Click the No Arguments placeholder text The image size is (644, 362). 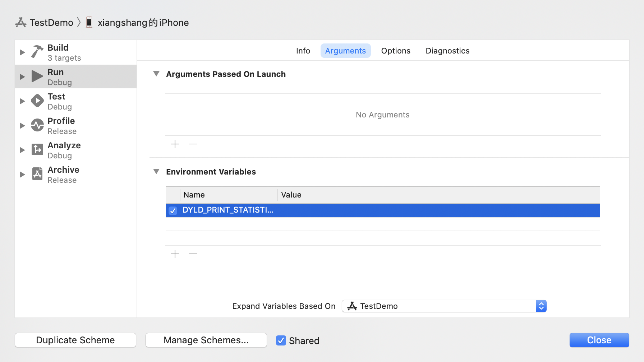(383, 115)
